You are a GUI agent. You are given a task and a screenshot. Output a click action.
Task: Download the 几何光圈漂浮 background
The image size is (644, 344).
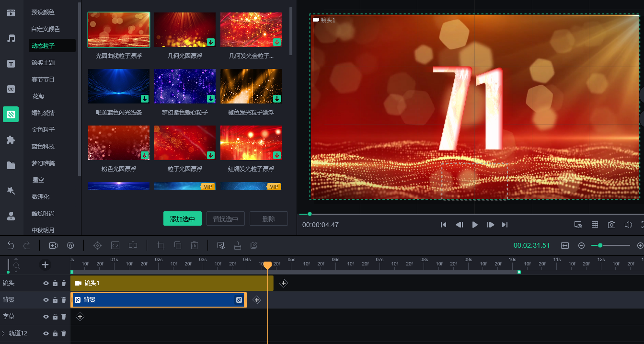(x=211, y=42)
